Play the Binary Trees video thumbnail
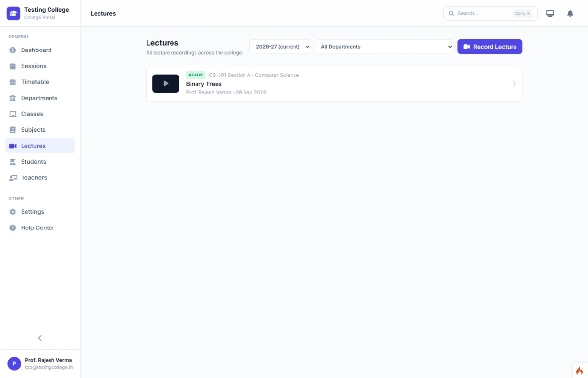The width and height of the screenshot is (588, 378). click(x=166, y=83)
